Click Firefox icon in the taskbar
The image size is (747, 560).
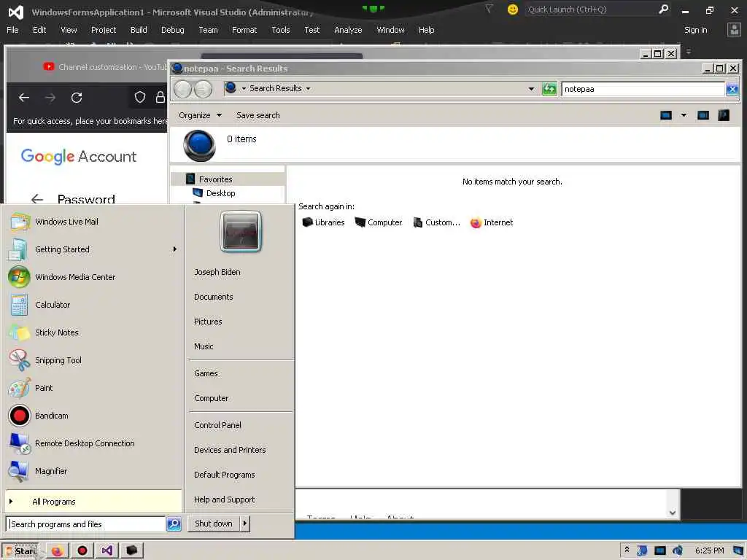click(57, 551)
